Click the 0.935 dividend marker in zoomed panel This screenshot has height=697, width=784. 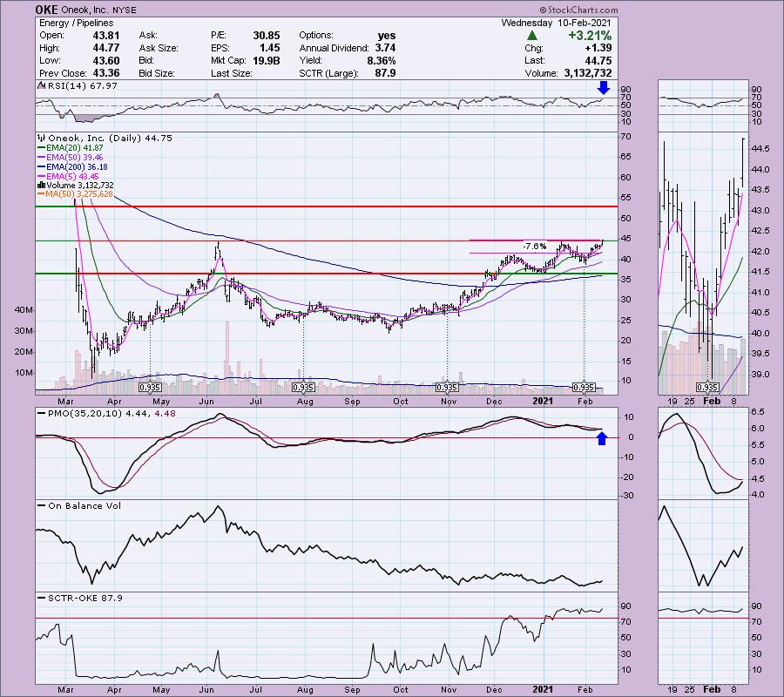(x=707, y=388)
